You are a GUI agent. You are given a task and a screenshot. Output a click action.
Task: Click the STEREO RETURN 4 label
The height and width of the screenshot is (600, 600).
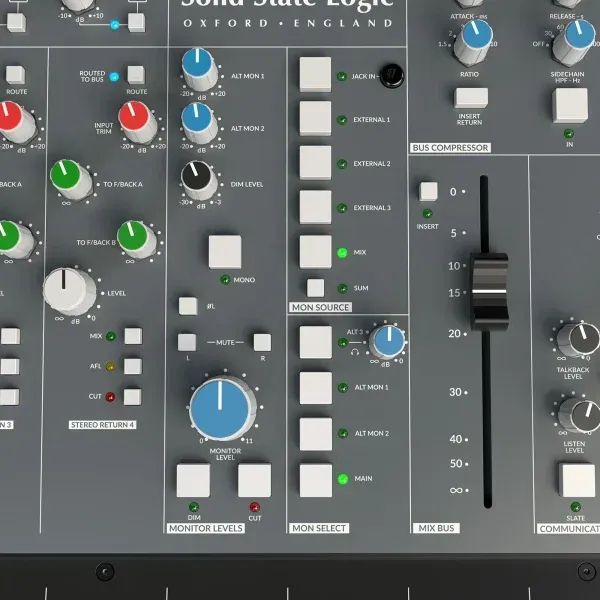click(102, 425)
